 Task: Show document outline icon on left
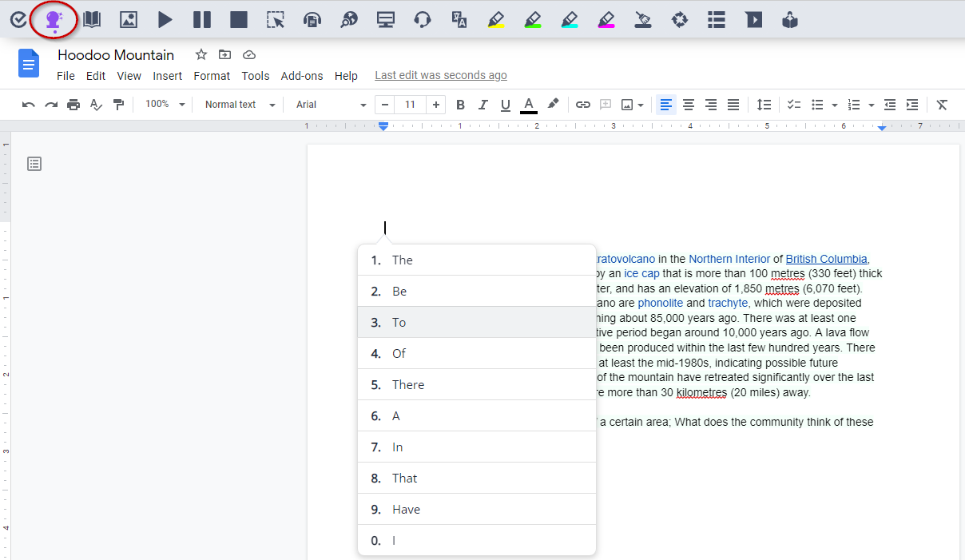pyautogui.click(x=34, y=164)
